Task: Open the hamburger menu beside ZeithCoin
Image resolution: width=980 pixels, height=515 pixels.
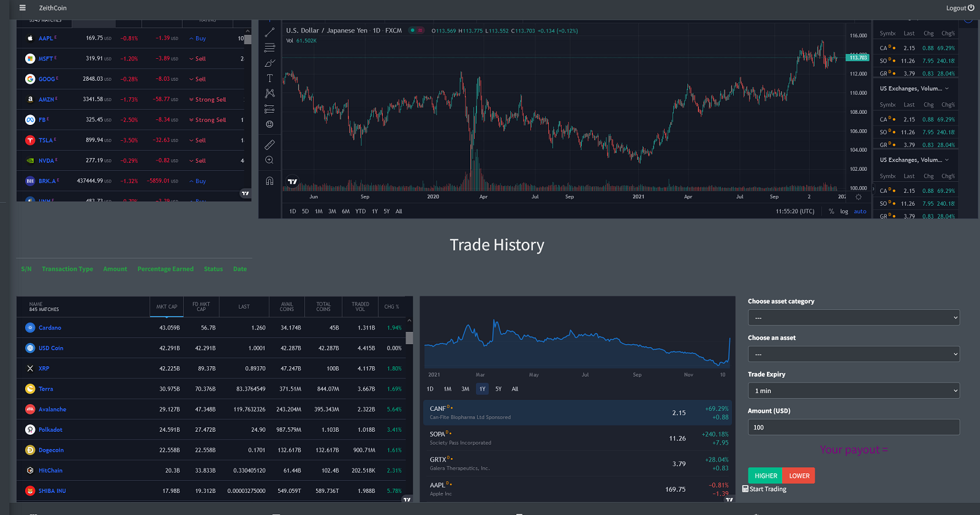Action: (23, 8)
